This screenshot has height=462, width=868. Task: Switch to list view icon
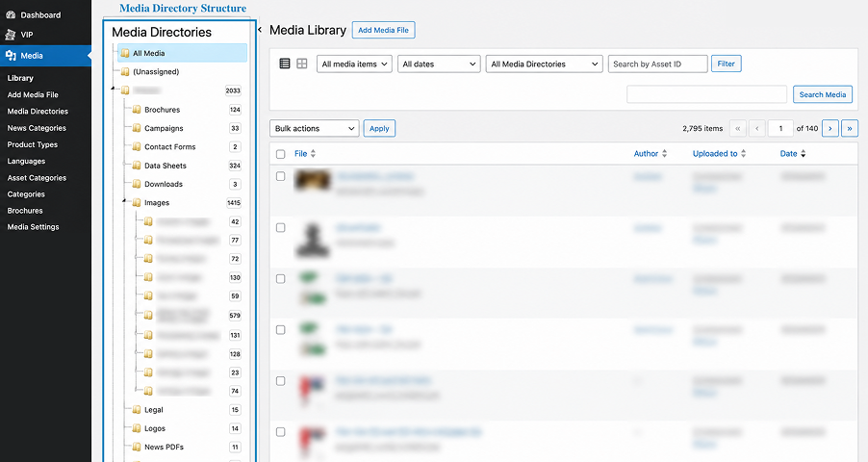click(x=285, y=64)
